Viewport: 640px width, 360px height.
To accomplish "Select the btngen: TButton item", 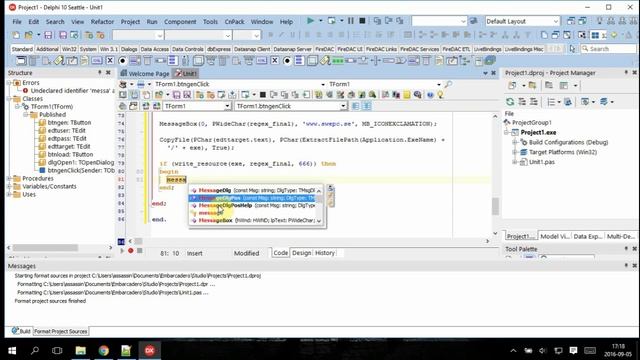I will pyautogui.click(x=69, y=122).
